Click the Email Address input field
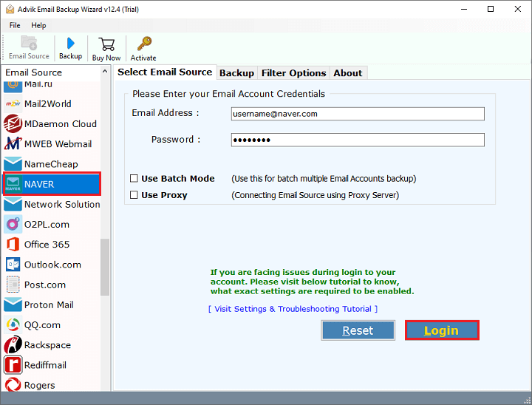Image resolution: width=532 pixels, height=405 pixels. (358, 114)
